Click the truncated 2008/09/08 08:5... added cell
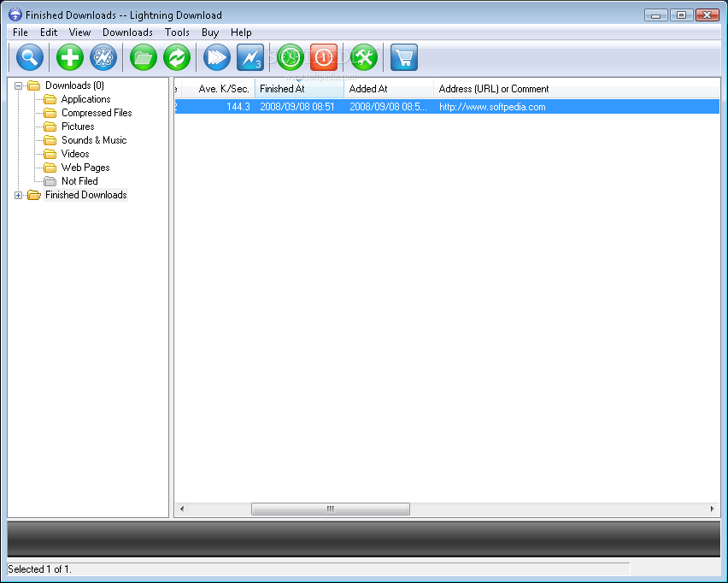The height and width of the screenshot is (583, 728). [x=388, y=107]
